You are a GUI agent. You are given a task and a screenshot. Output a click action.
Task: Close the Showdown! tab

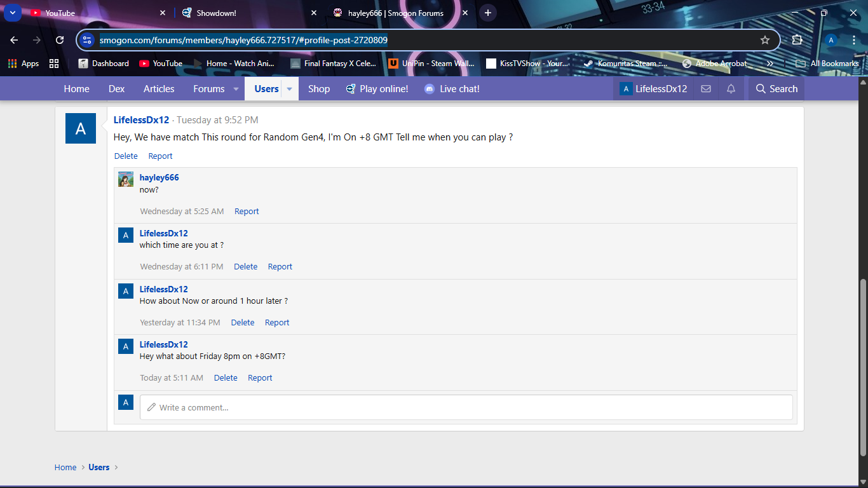click(313, 13)
